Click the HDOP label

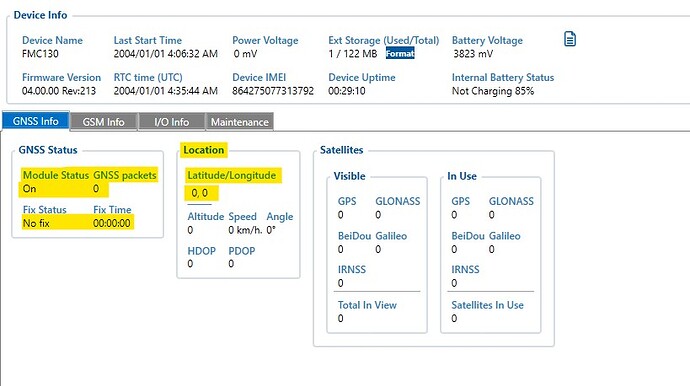click(x=202, y=251)
